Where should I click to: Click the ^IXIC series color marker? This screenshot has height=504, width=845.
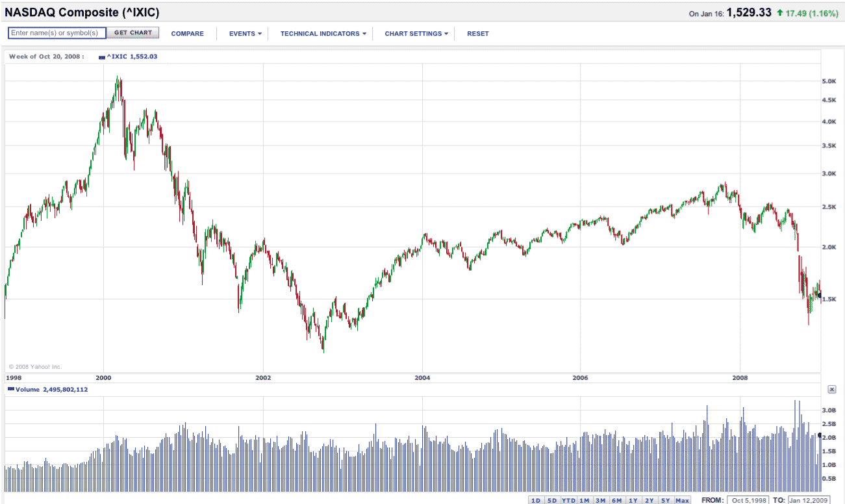coord(102,57)
